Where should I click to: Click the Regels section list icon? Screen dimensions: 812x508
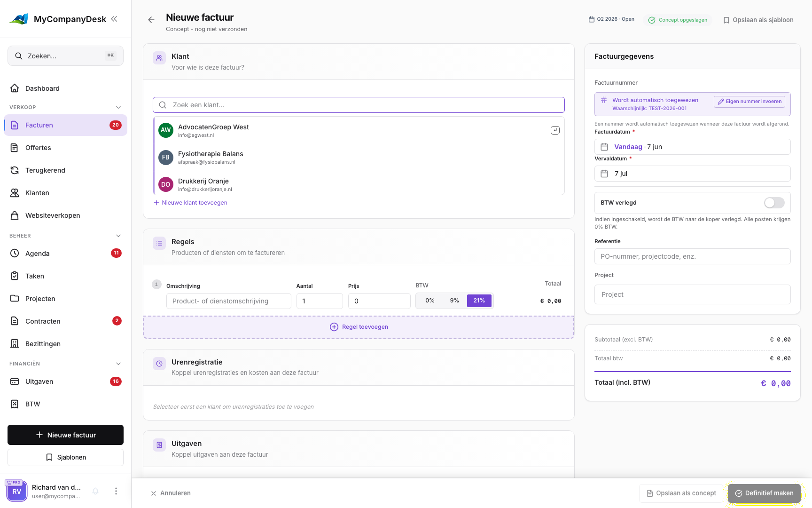point(159,243)
